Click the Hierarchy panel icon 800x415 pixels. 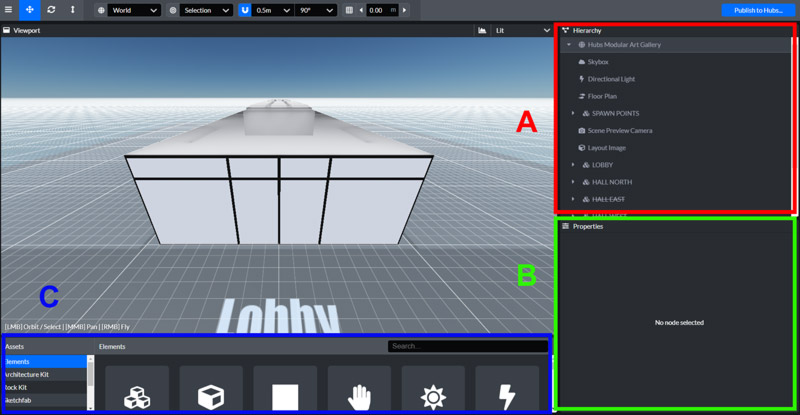(565, 31)
